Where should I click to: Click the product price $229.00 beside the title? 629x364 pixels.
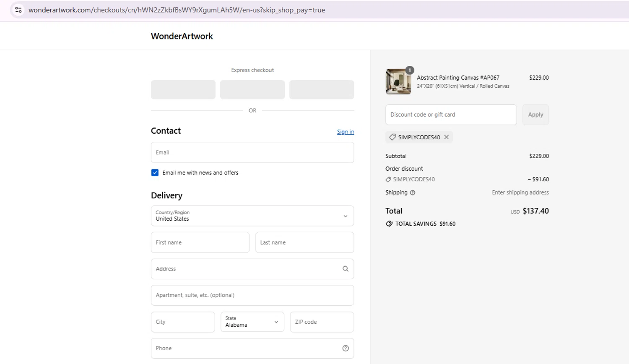coord(539,78)
